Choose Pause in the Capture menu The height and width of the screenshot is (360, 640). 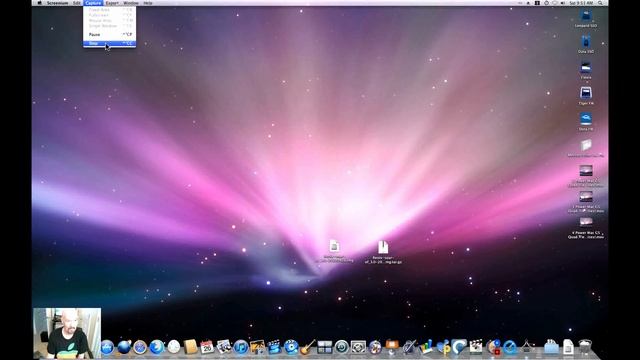109,35
